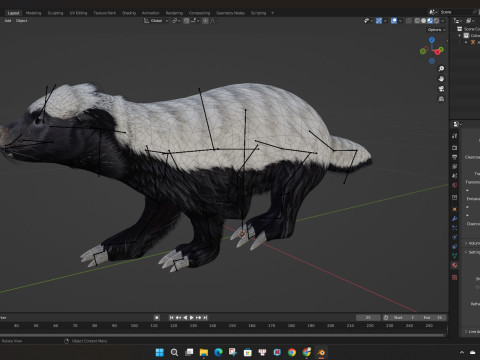Click the timeline Start frame field
Image resolution: width=480 pixels, height=360 pixels.
click(x=403, y=317)
